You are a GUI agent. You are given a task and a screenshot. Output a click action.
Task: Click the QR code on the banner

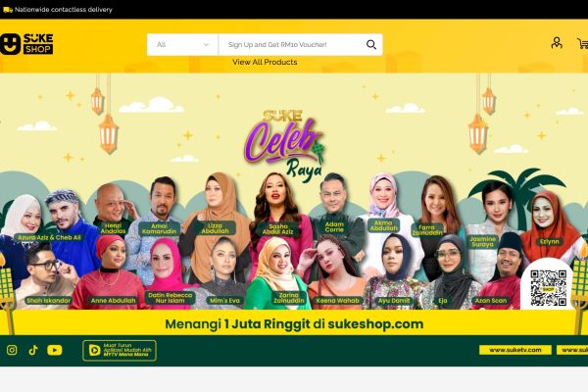(x=548, y=288)
